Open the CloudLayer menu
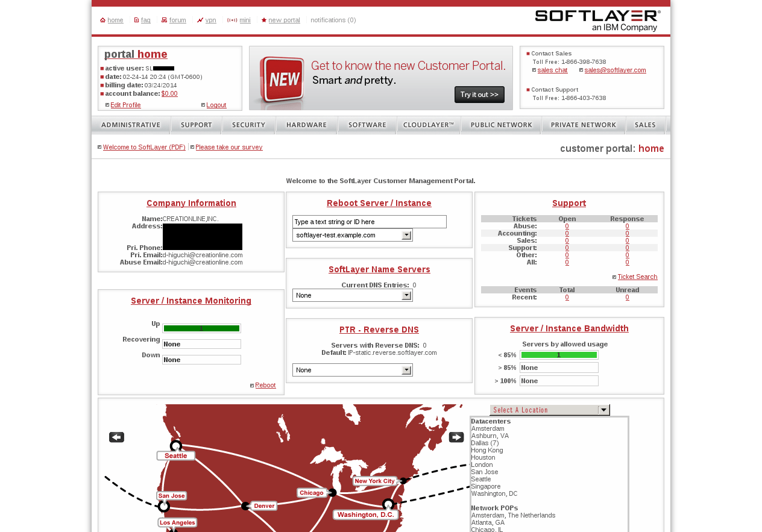Viewport: 762px width, 532px height. 429,125
